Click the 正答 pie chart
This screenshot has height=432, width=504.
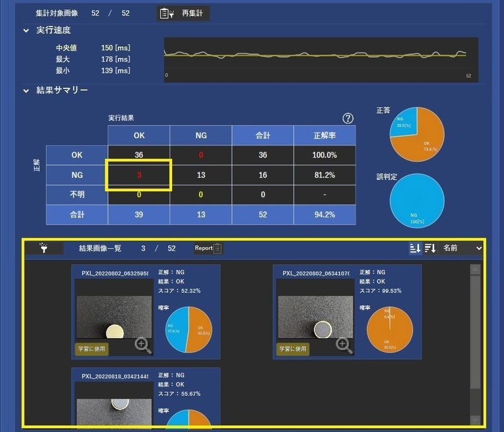pos(417,134)
